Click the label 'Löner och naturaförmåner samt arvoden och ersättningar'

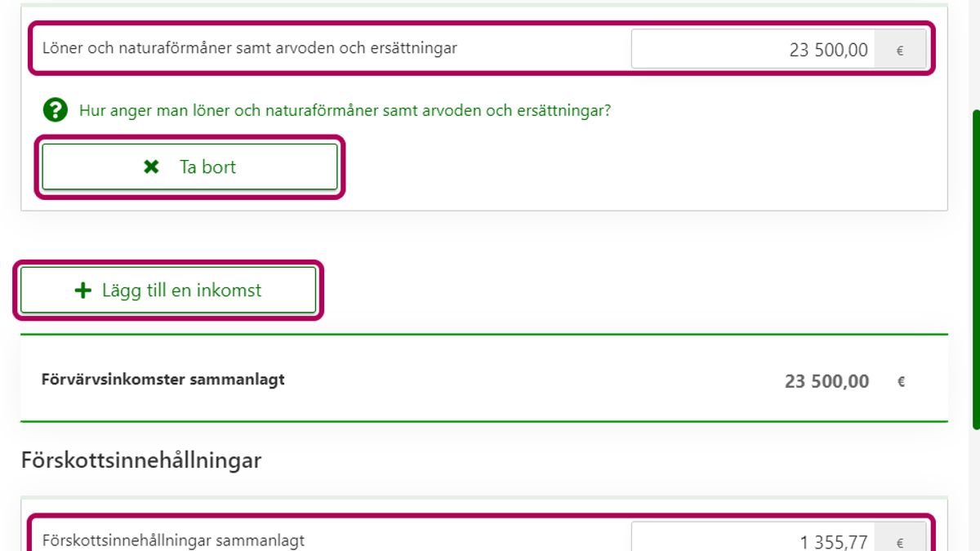click(x=250, y=48)
